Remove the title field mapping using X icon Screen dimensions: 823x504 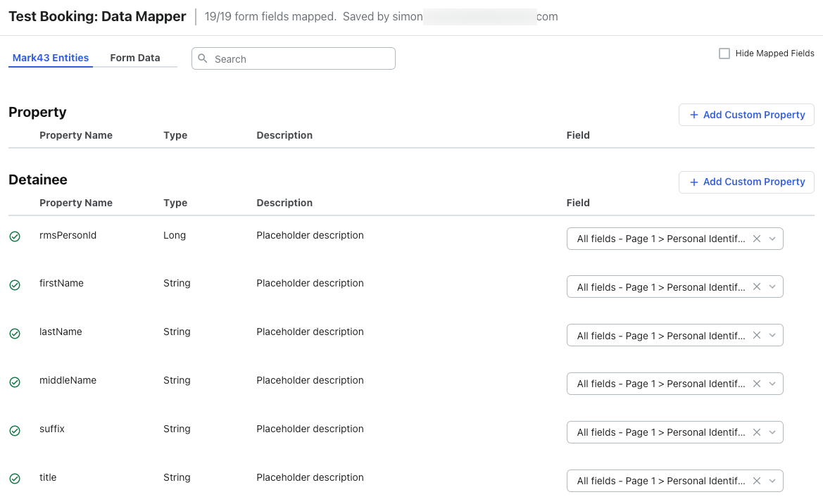756,481
